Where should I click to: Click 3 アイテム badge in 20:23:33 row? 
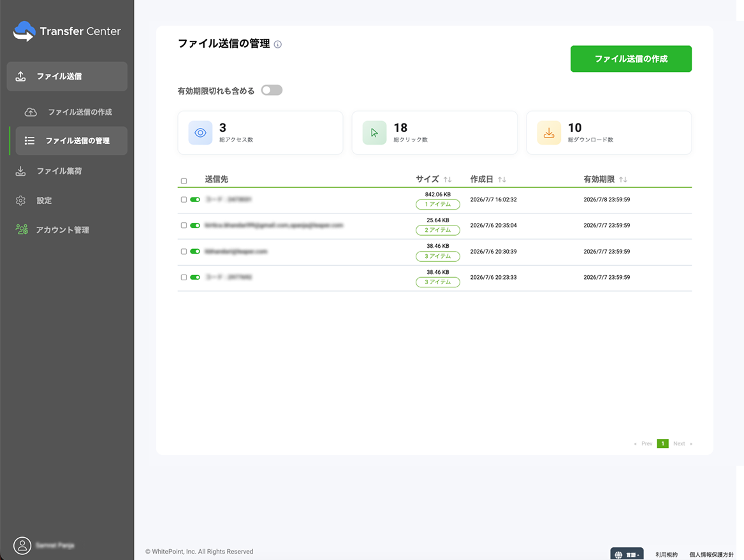pos(438,282)
